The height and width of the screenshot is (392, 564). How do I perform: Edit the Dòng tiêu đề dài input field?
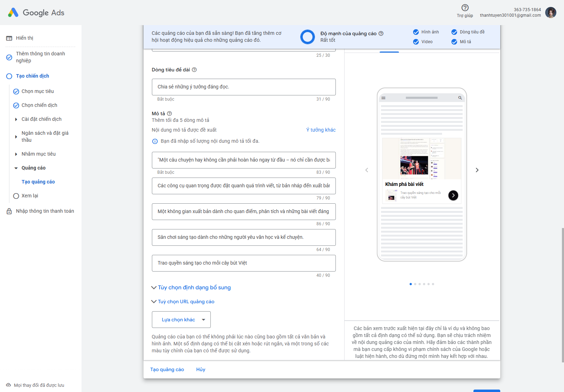[244, 87]
